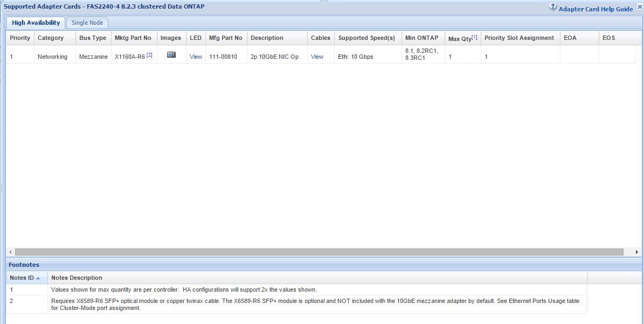644x324 pixels.
Task: Select the X1160A-R6 marketing part number
Action: coord(130,57)
